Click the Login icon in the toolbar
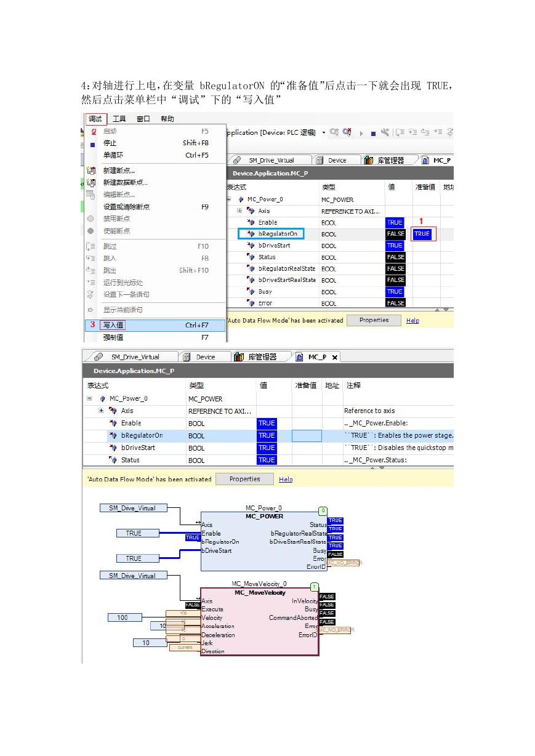Screen dimensions: 535x756 tap(334, 132)
